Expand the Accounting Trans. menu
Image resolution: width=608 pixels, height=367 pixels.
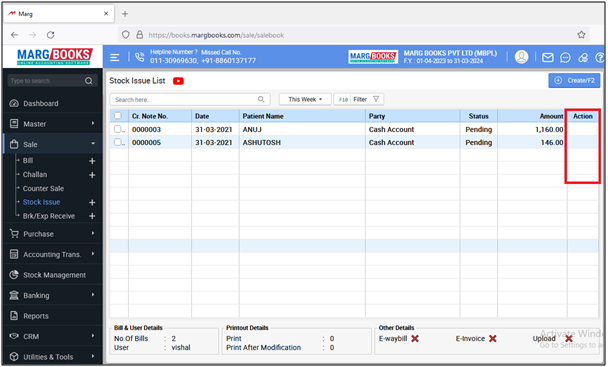[x=52, y=254]
